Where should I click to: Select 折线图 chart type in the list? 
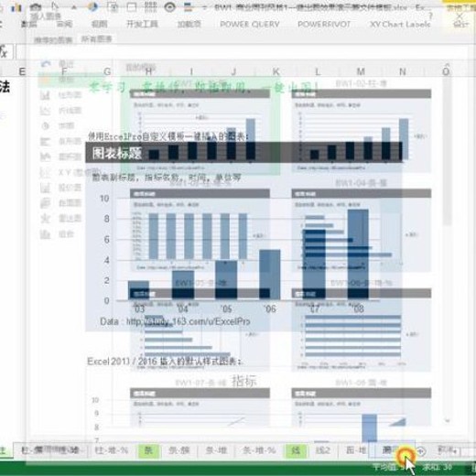click(61, 111)
